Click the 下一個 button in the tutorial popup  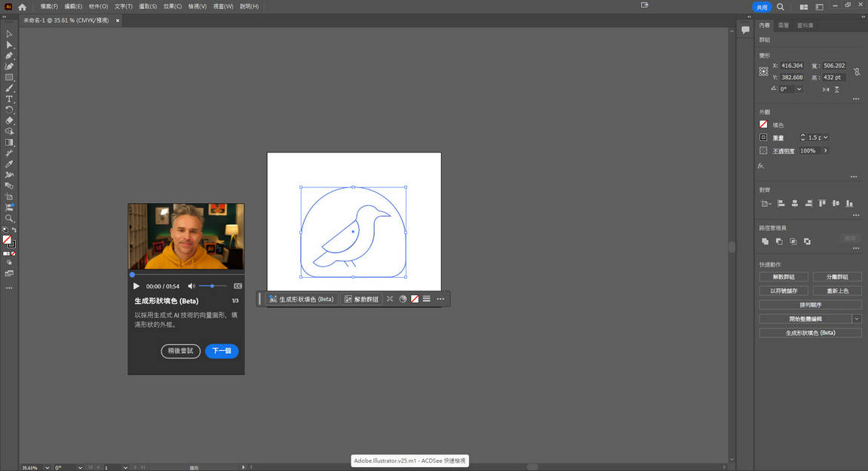pyautogui.click(x=221, y=351)
